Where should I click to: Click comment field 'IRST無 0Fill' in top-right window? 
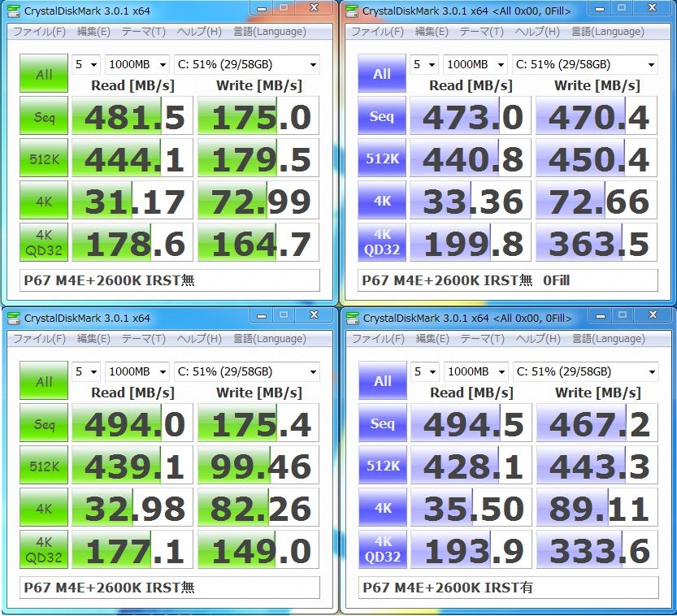click(508, 280)
